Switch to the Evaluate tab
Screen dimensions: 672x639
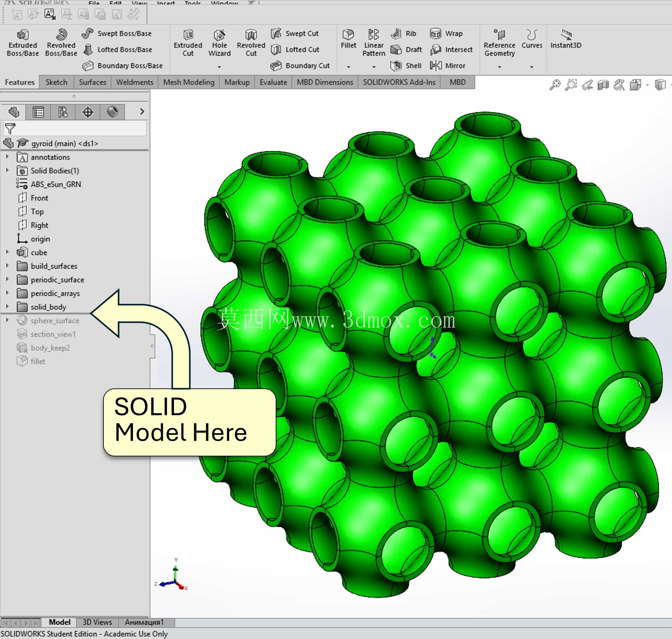273,82
